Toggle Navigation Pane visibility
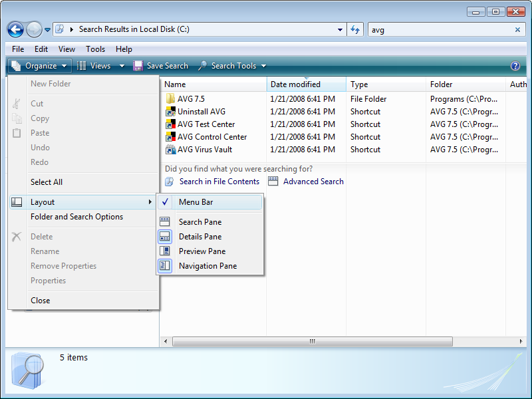 (209, 265)
